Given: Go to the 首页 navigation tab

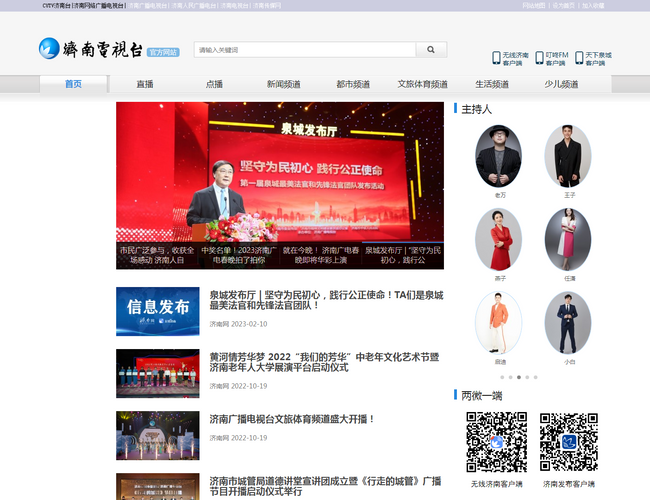Looking at the screenshot, I should click(x=74, y=85).
